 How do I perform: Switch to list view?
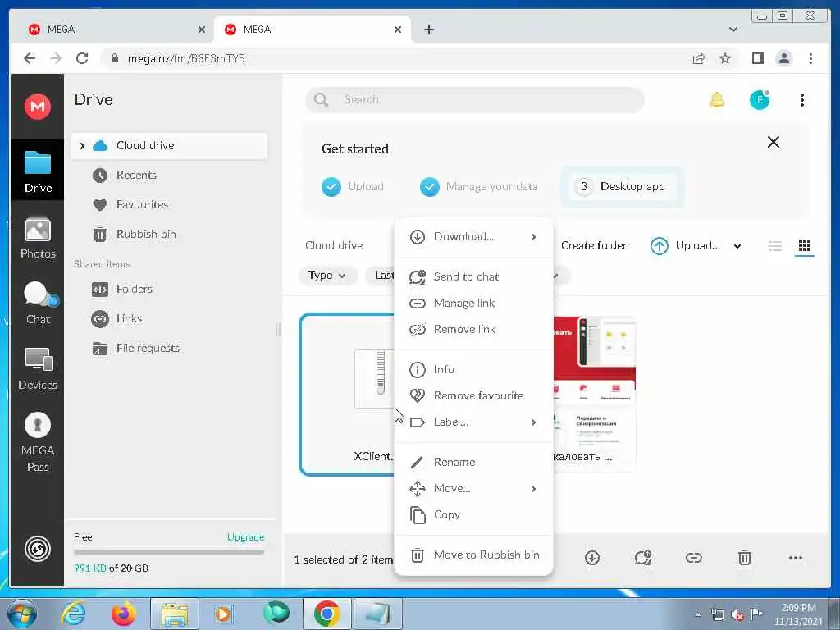click(x=774, y=246)
